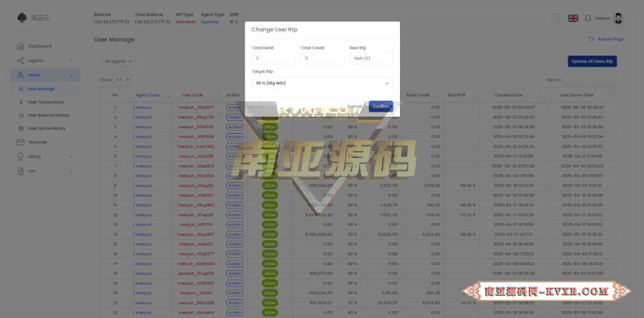Click last game time 2025-05-01 19:35:22

click(x=583, y=234)
